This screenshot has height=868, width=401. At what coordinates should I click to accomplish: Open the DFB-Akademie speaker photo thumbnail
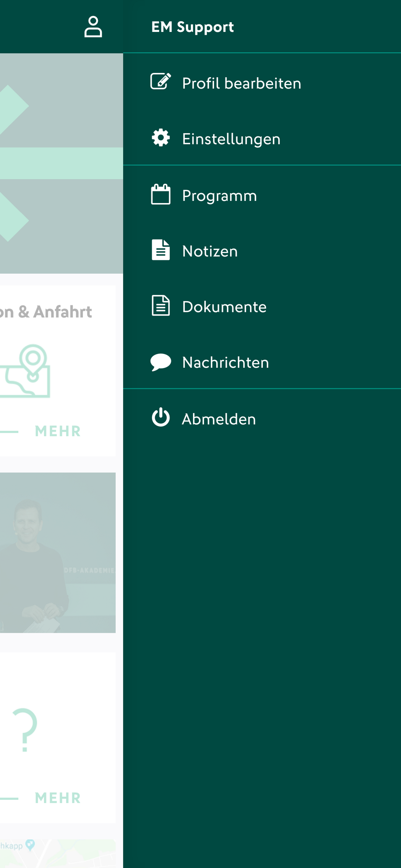tap(57, 553)
